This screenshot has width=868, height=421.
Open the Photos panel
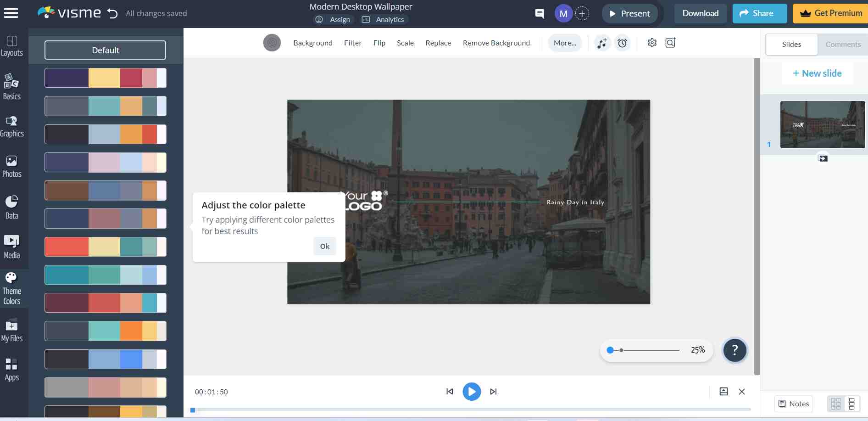(12, 166)
